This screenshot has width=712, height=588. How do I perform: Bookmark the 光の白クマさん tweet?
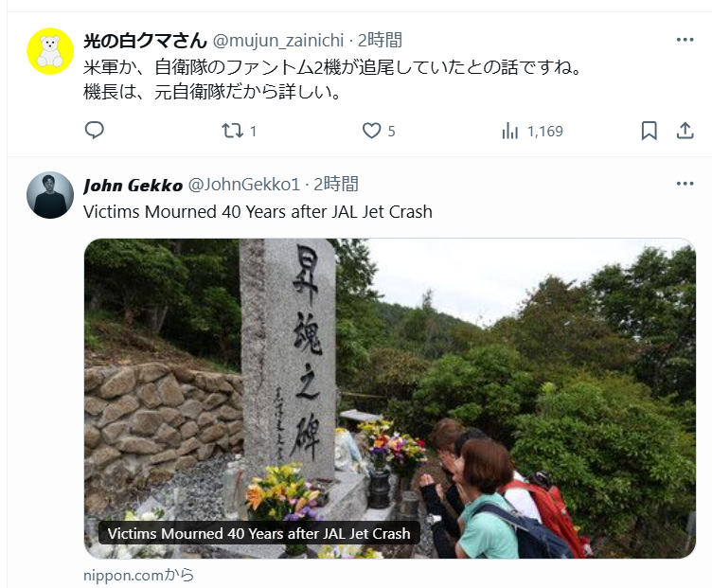(x=649, y=131)
